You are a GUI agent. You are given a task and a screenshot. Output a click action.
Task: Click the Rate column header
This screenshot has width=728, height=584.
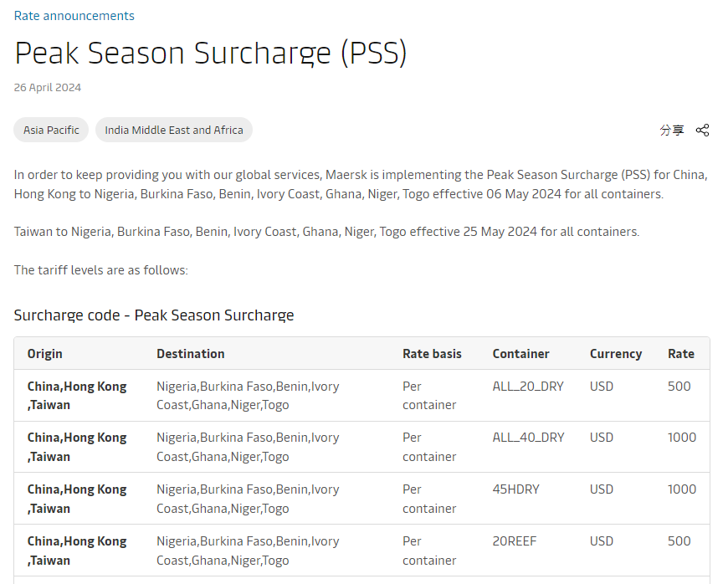[681, 354]
